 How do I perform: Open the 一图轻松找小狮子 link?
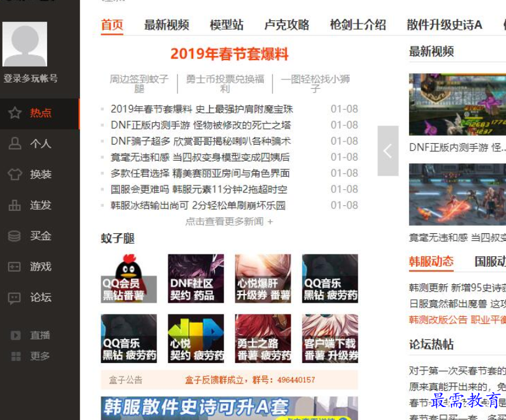pos(315,84)
